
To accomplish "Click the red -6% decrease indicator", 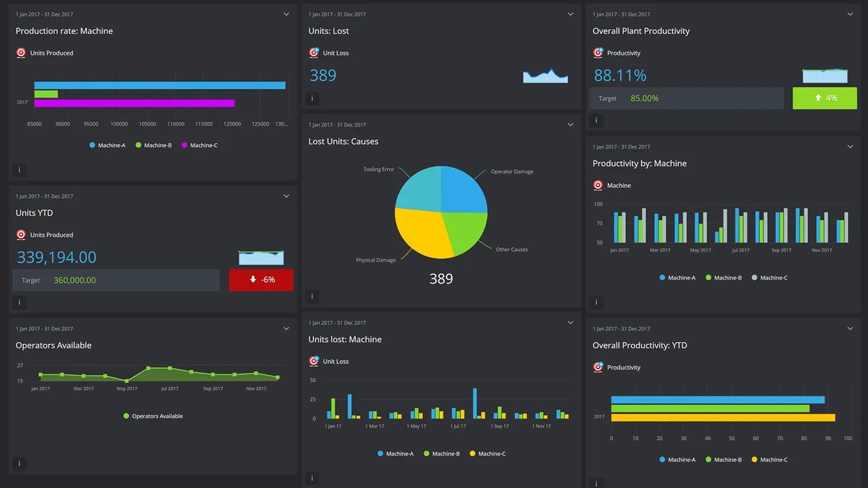I will 260,280.
